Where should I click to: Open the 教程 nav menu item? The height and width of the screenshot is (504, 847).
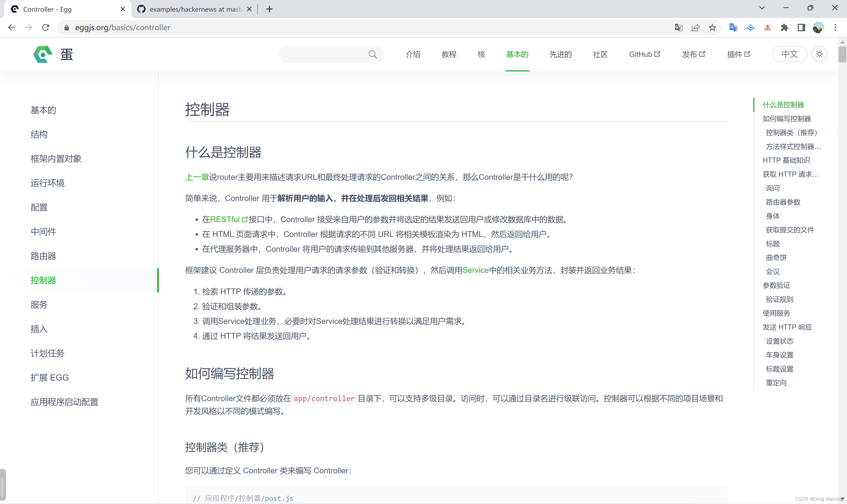(449, 54)
